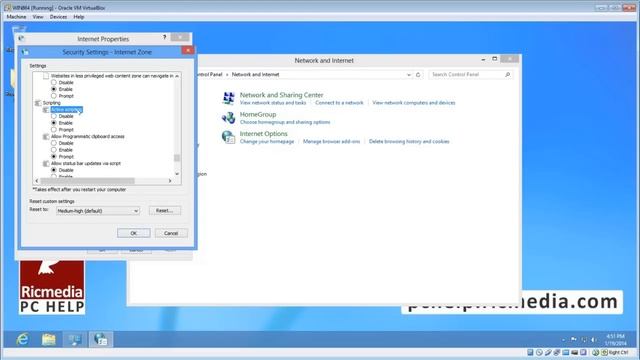Image resolution: width=640 pixels, height=360 pixels.
Task: Open the VirtualBox Devices menu
Action: (x=58, y=17)
